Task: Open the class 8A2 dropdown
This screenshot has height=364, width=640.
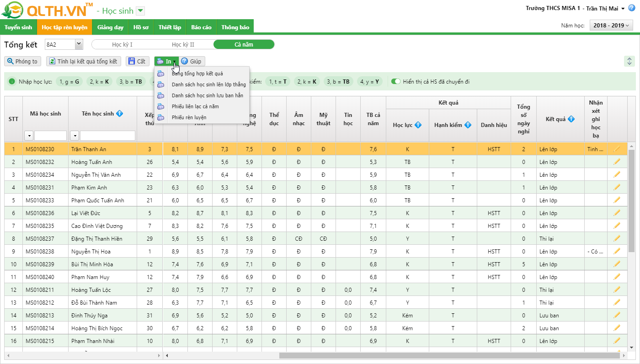Action: coord(78,44)
